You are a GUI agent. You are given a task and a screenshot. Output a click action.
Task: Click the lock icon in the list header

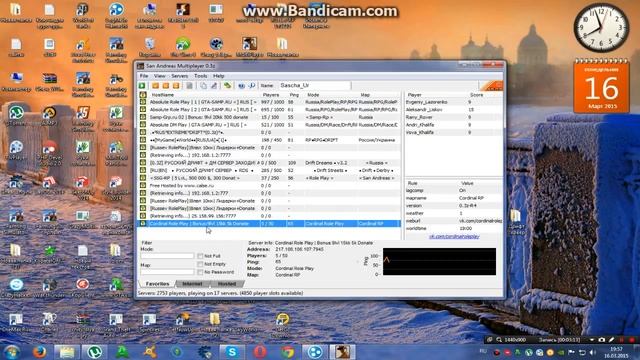click(x=143, y=95)
